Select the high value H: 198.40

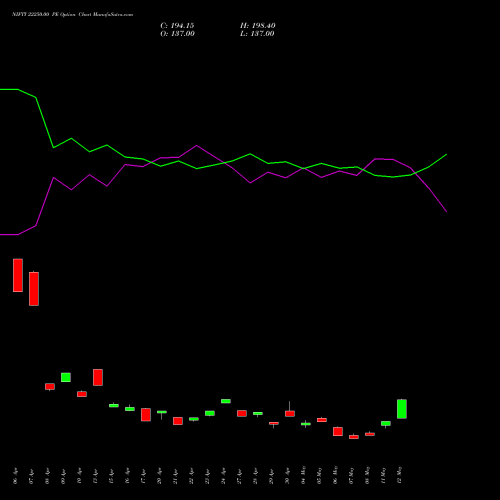pos(258,26)
